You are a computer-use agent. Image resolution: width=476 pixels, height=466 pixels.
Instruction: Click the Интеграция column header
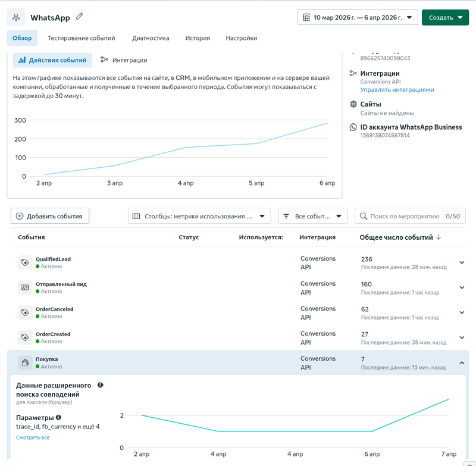click(318, 237)
